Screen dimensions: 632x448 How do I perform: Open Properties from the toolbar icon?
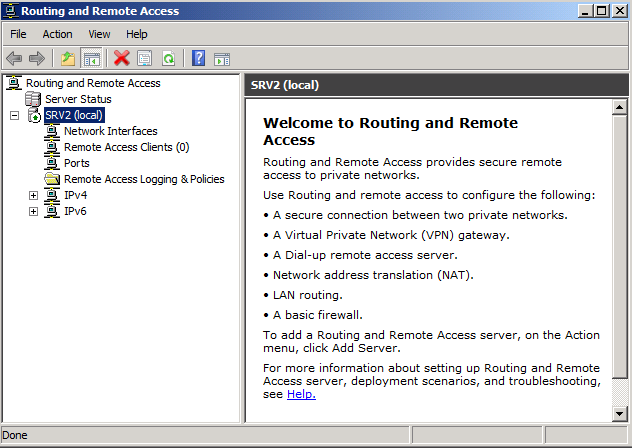(x=145, y=59)
